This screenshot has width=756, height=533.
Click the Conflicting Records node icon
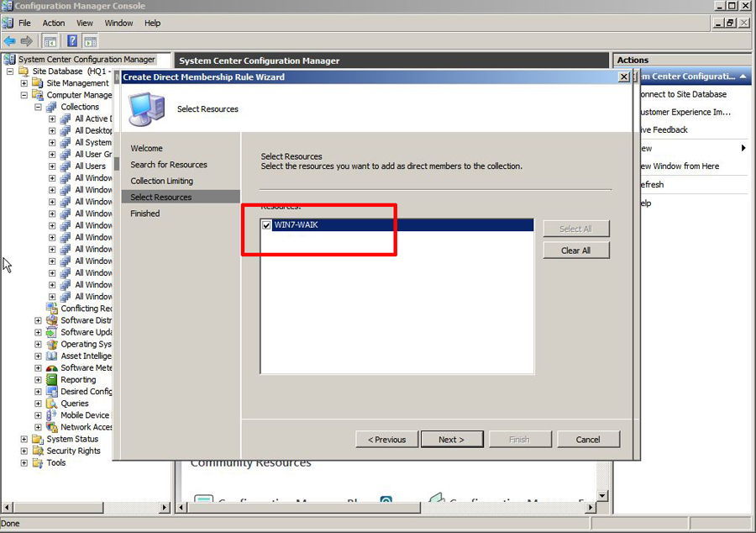tap(51, 309)
